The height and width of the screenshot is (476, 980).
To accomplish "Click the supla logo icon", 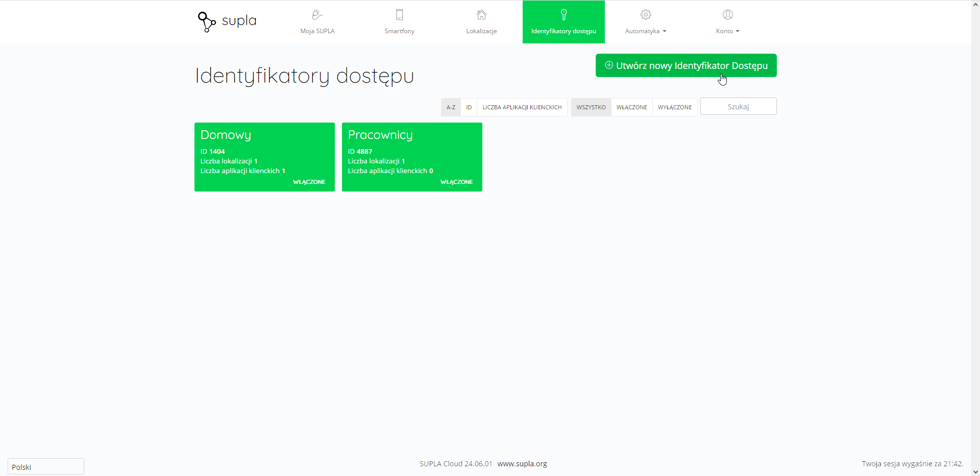I will point(207,21).
